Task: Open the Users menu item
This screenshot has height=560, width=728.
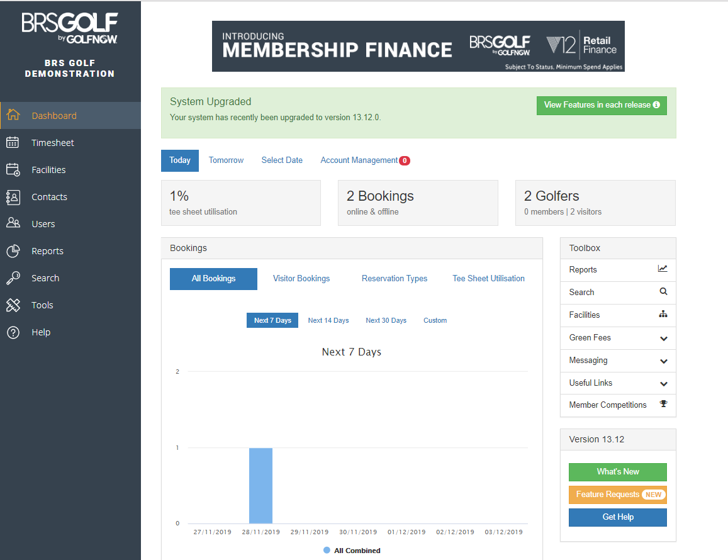Action: click(70, 224)
